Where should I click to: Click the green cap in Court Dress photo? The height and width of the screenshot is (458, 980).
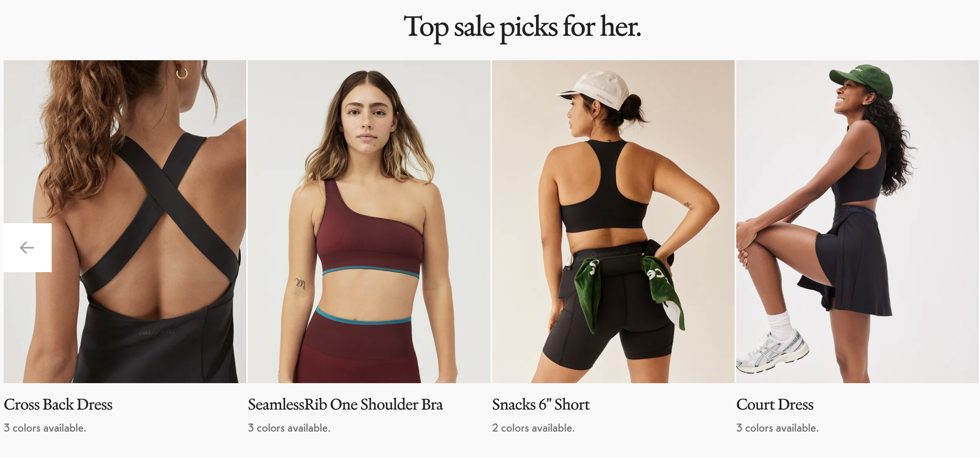coord(863,80)
